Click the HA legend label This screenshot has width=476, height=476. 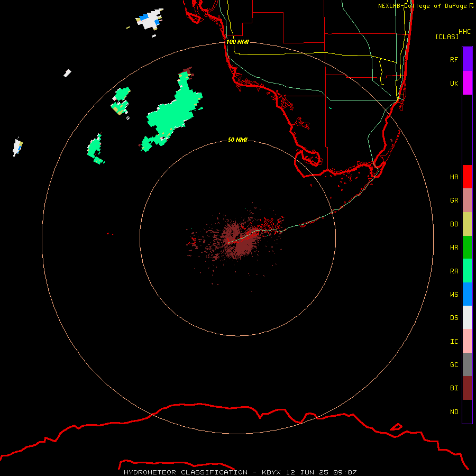(454, 177)
